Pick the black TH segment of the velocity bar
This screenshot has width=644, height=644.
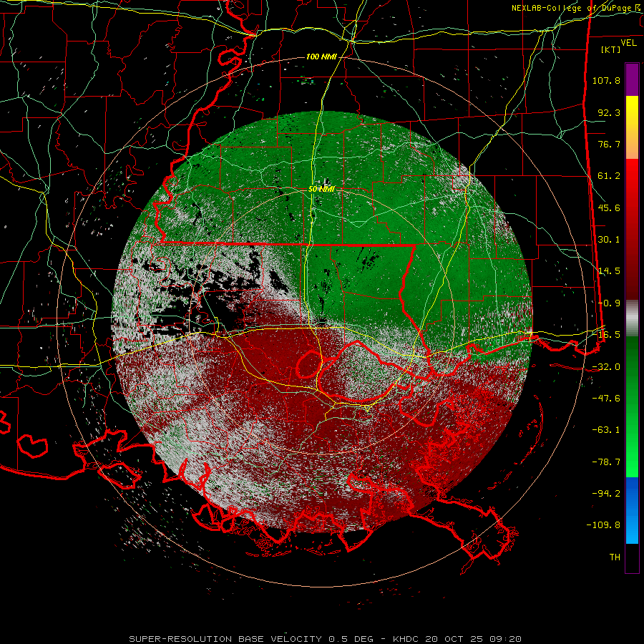pyautogui.click(x=632, y=558)
